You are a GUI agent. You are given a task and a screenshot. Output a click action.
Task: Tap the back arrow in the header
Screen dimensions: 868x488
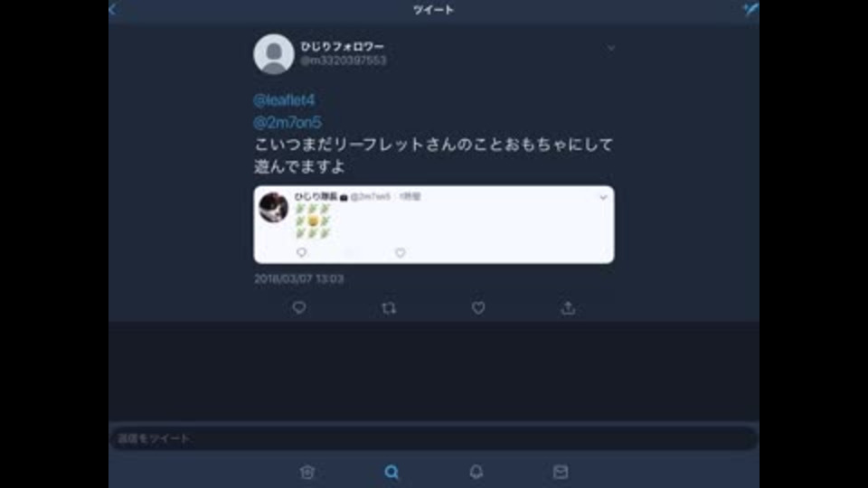tap(113, 9)
